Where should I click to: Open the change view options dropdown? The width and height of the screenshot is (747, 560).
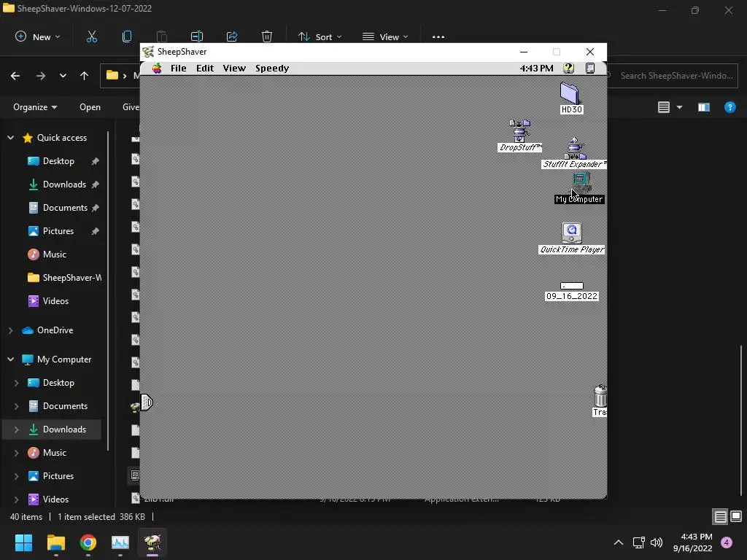(679, 107)
